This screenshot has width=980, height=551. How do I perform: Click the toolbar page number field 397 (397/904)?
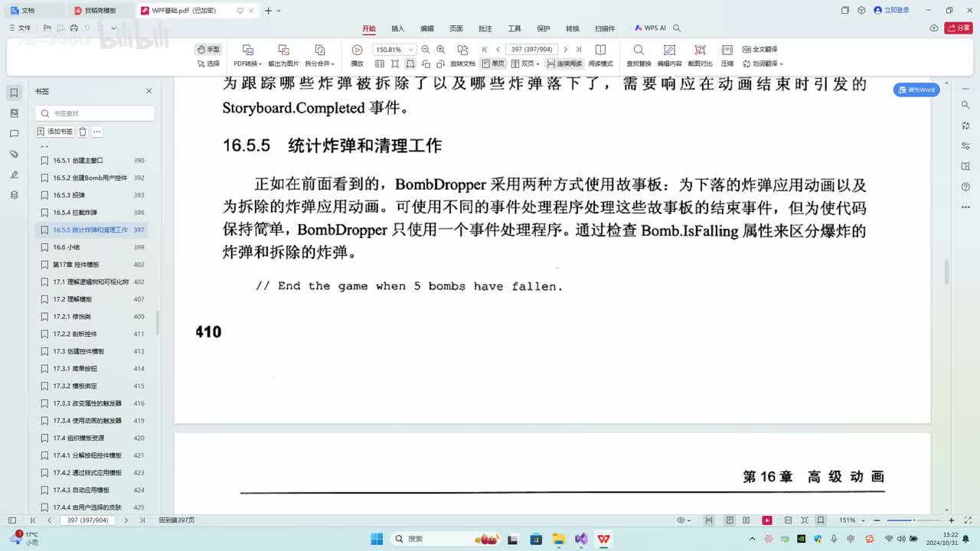pyautogui.click(x=531, y=49)
